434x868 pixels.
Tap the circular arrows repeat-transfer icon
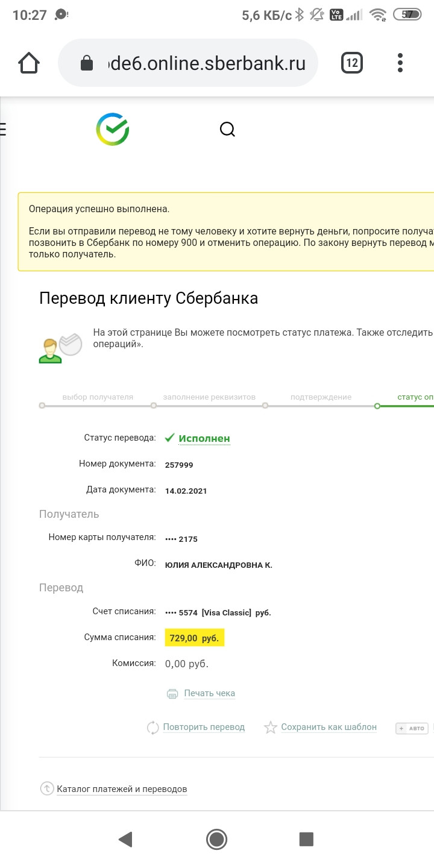153,728
